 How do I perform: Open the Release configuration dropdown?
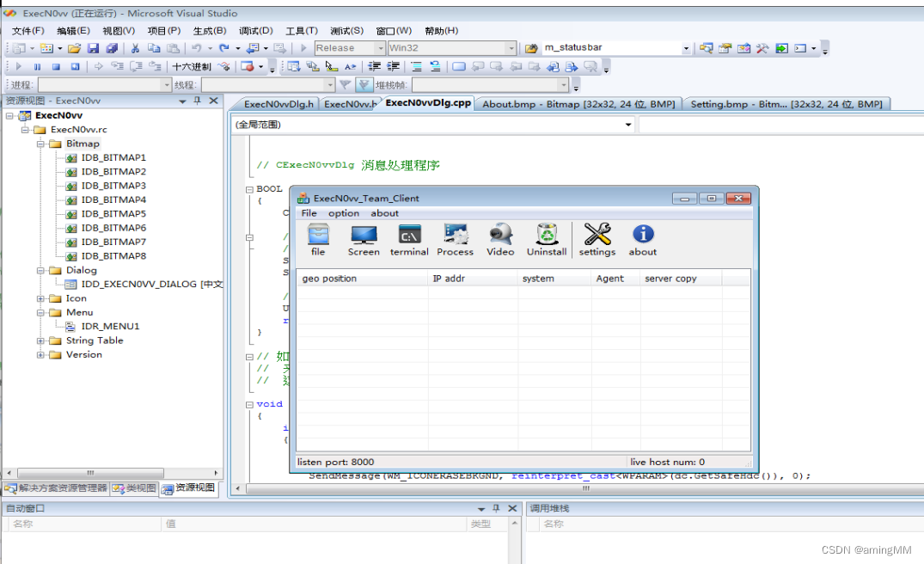(x=380, y=48)
